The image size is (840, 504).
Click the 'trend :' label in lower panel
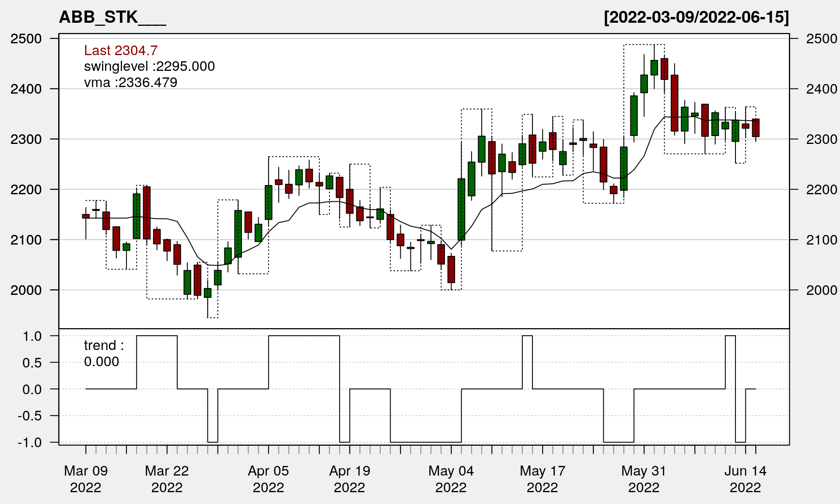coord(104,346)
